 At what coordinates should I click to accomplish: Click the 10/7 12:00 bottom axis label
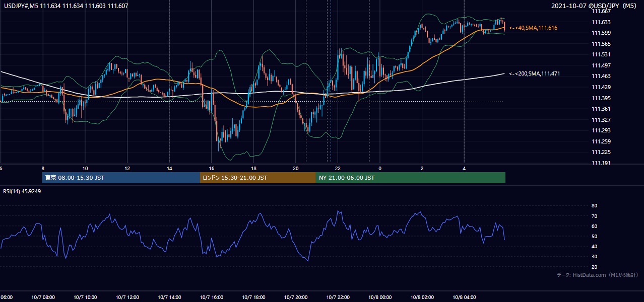[127, 297]
